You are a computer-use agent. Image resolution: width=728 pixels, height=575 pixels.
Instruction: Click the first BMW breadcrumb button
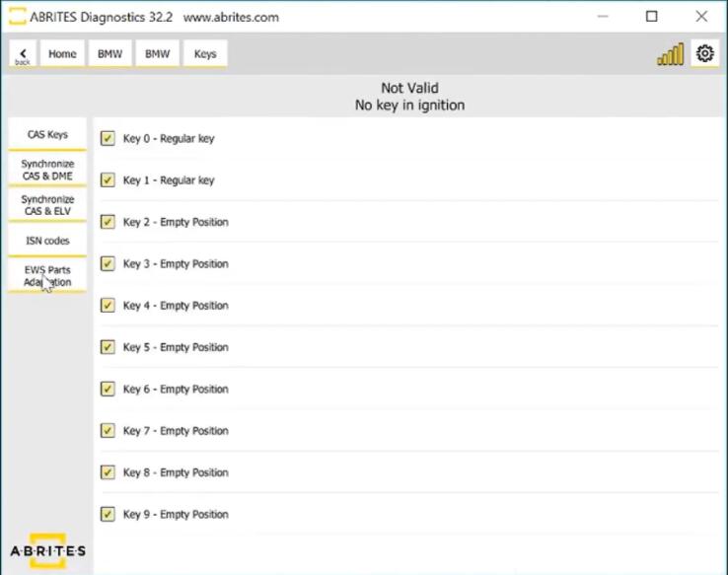tap(109, 54)
